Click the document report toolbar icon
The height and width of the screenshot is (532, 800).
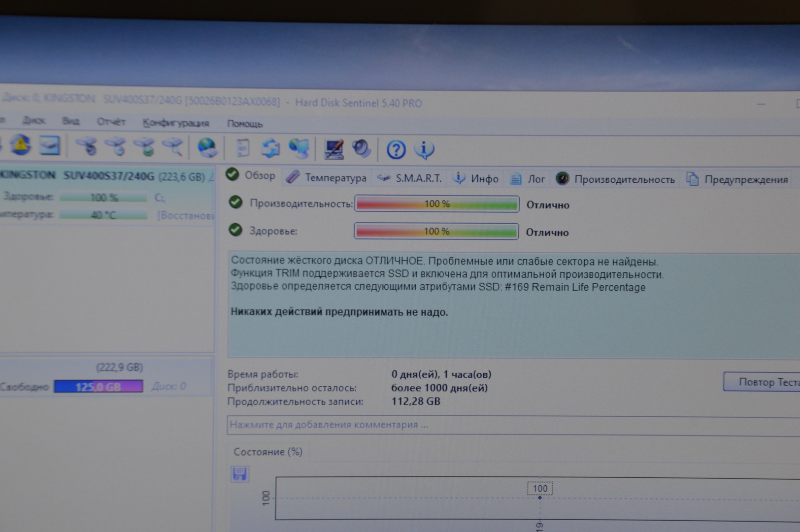tap(243, 148)
